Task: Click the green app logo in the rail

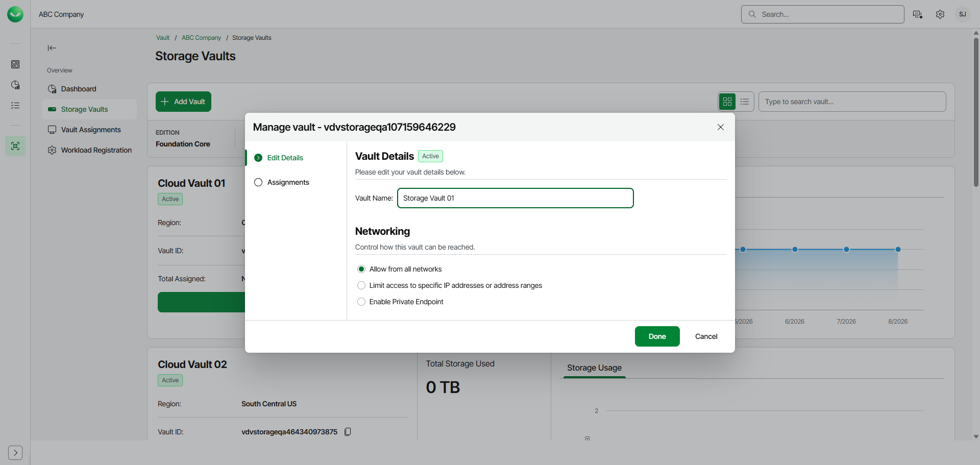Action: click(15, 14)
